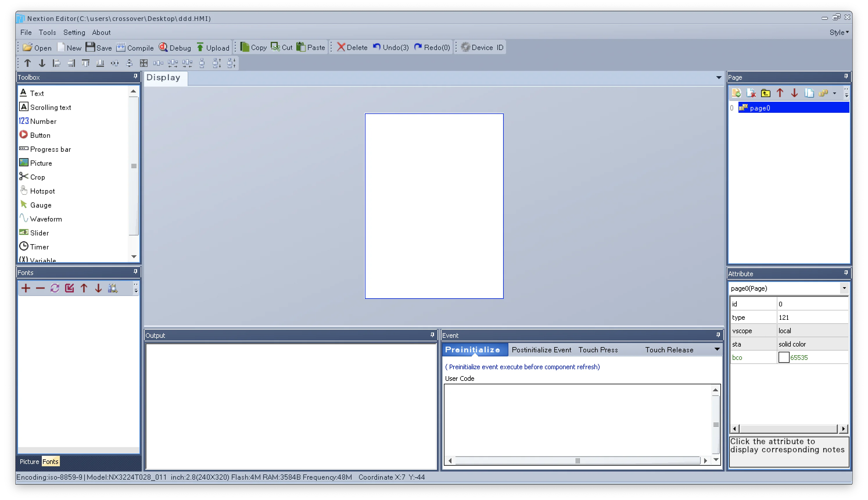This screenshot has width=868, height=500.
Task: Make horizontal spacing equal between components
Action: [159, 63]
